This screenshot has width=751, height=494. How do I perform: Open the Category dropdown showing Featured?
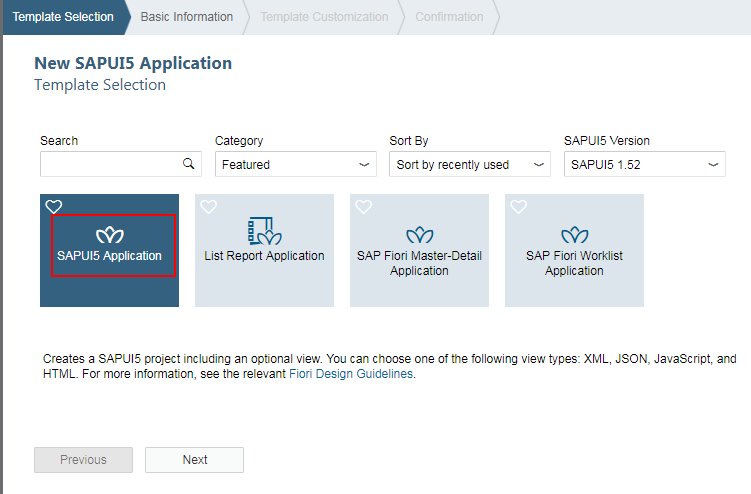pyautogui.click(x=295, y=165)
